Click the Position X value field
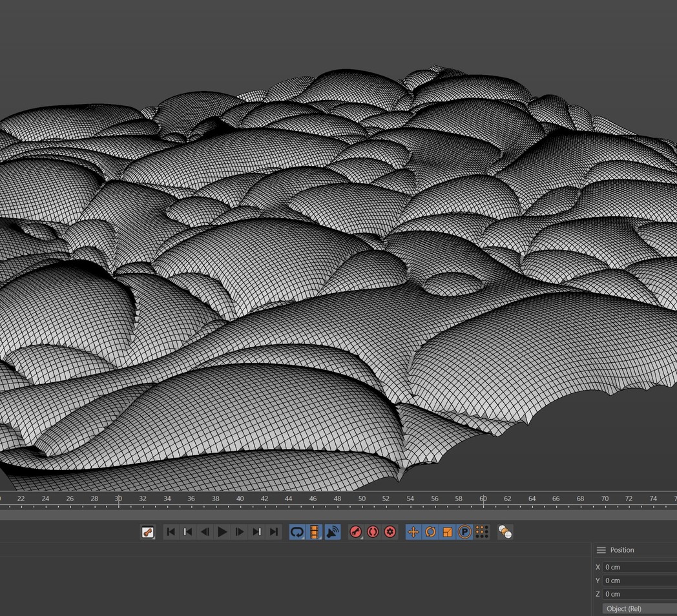This screenshot has height=616, width=677. 638,567
